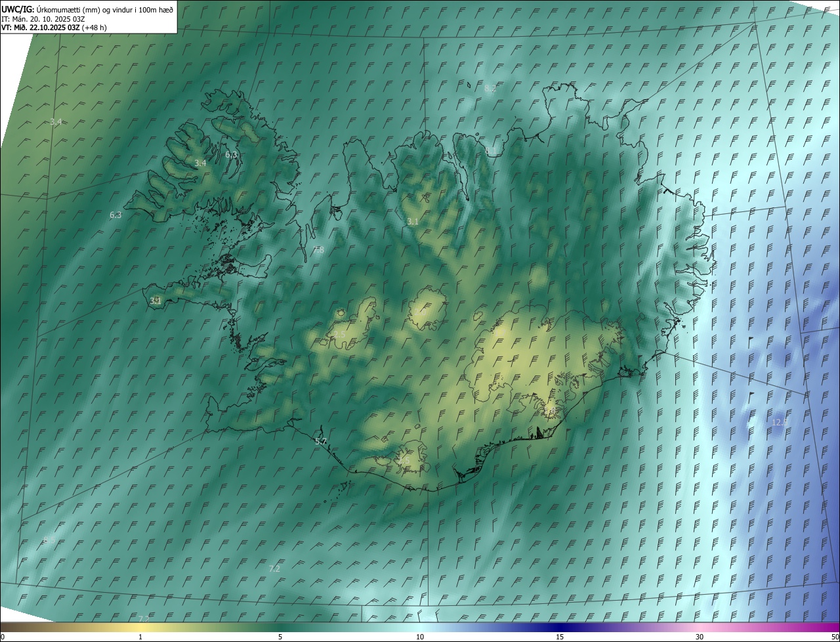This screenshot has width=840, height=642.
Task: Click the '0' tick on the color scale
Action: tap(3, 637)
